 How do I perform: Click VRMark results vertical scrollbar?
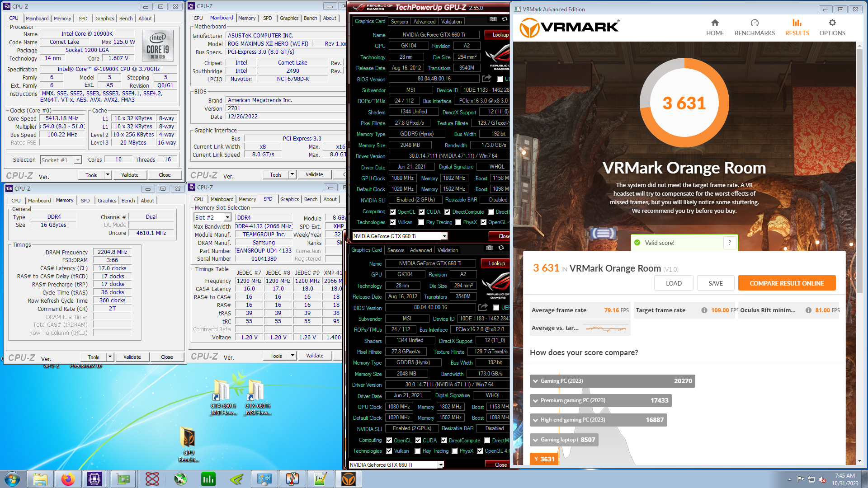click(x=859, y=172)
